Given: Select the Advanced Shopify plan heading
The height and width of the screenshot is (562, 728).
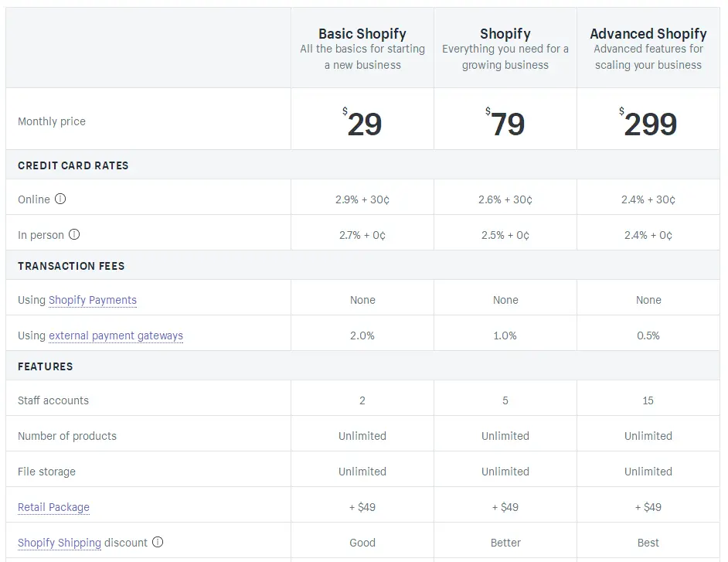Looking at the screenshot, I should (x=648, y=33).
